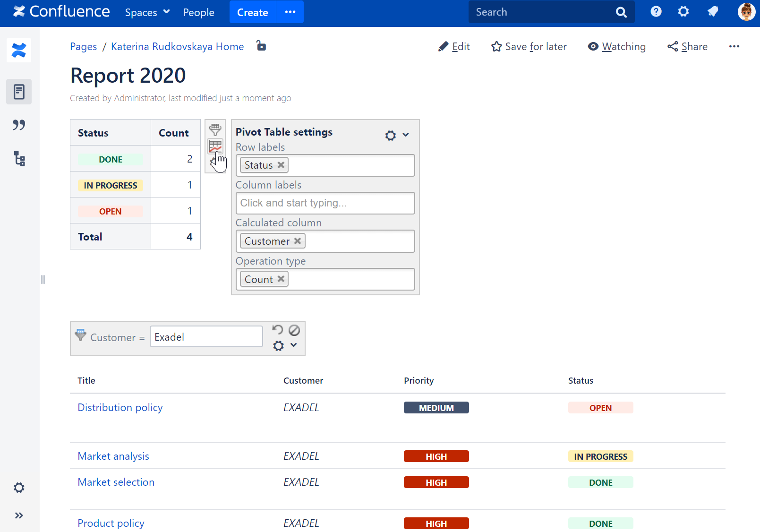Open the Spaces dropdown menu
Viewport: 760px width, 532px height.
click(x=147, y=12)
